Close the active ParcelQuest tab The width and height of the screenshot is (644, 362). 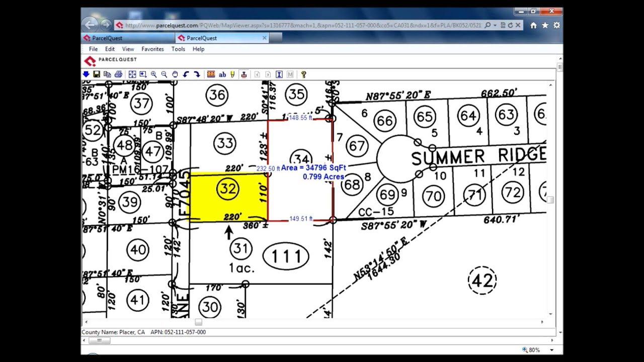[265, 38]
